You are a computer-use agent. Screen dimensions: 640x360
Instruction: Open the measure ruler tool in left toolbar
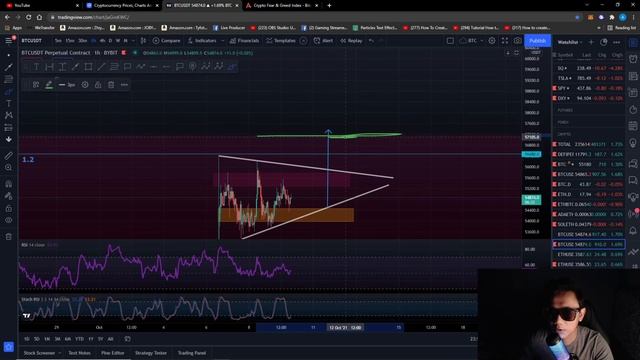click(x=9, y=156)
